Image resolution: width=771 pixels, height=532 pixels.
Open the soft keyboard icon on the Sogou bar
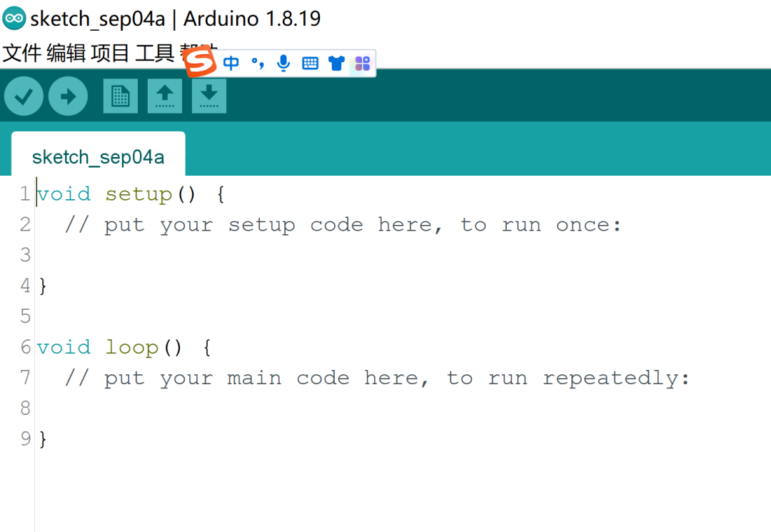(311, 63)
